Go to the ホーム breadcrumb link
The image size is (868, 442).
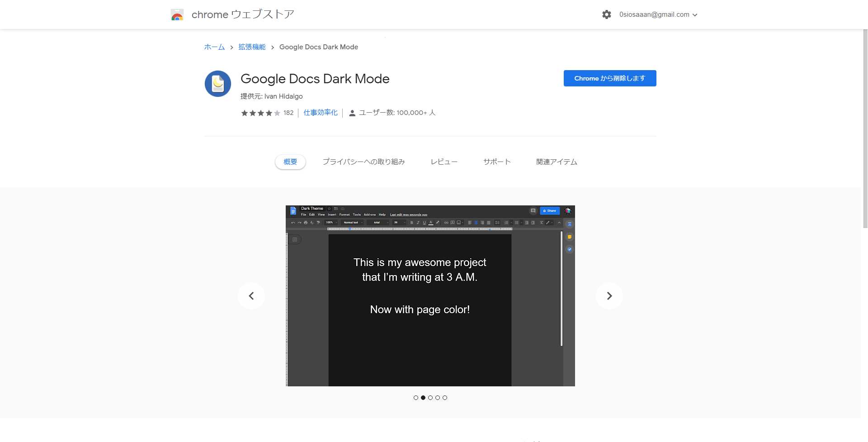pyautogui.click(x=214, y=47)
